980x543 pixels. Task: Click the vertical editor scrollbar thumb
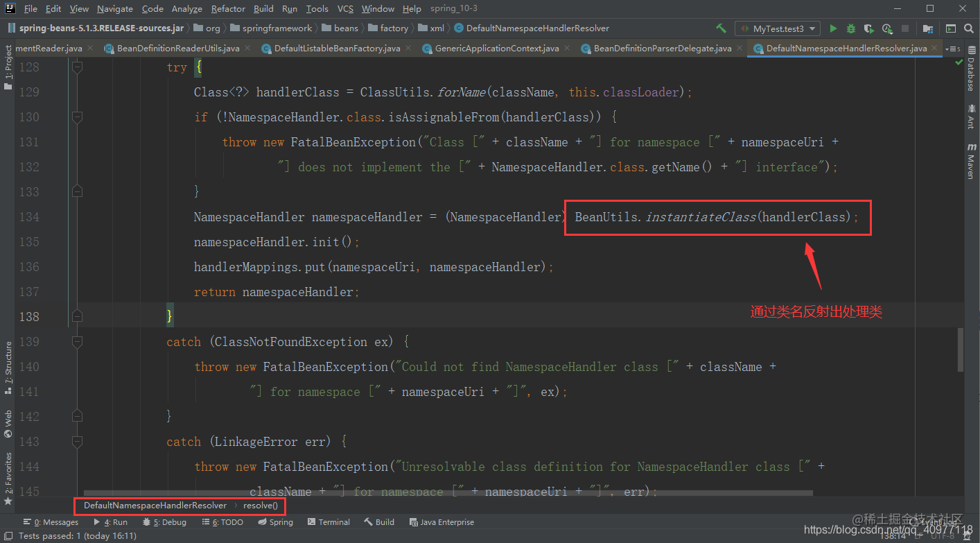(x=960, y=350)
